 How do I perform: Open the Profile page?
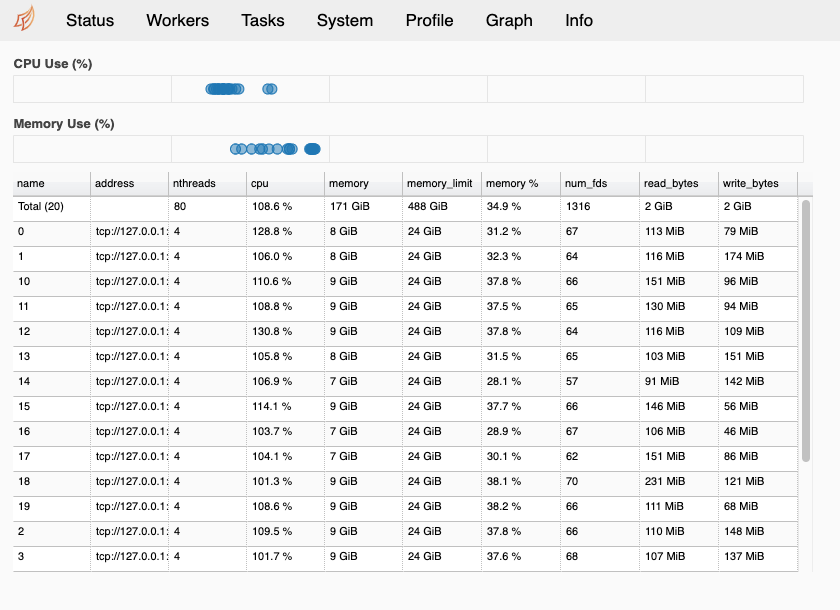pos(429,20)
